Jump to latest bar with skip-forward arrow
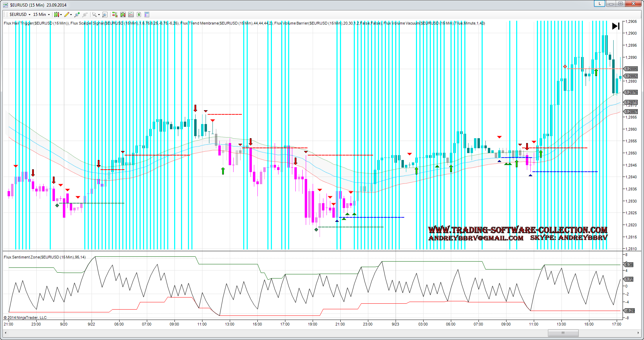644x340 pixels. pos(616,26)
